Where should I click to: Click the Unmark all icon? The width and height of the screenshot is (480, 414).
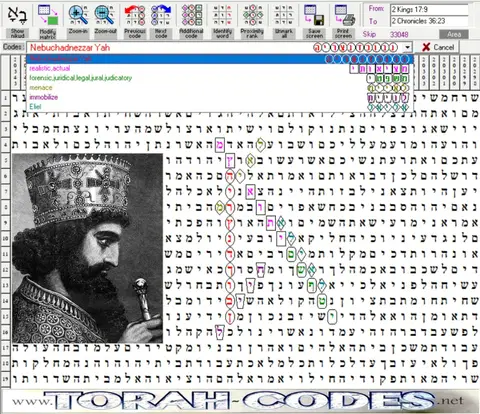point(284,15)
